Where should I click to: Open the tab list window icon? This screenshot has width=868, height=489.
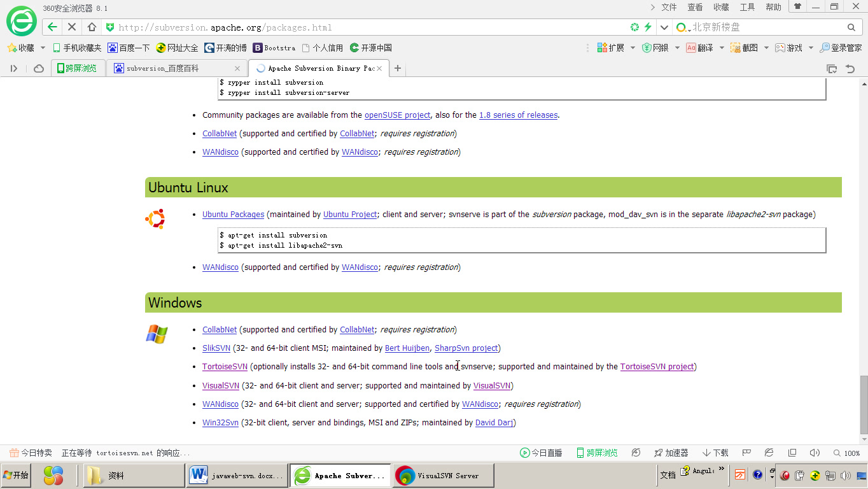832,69
